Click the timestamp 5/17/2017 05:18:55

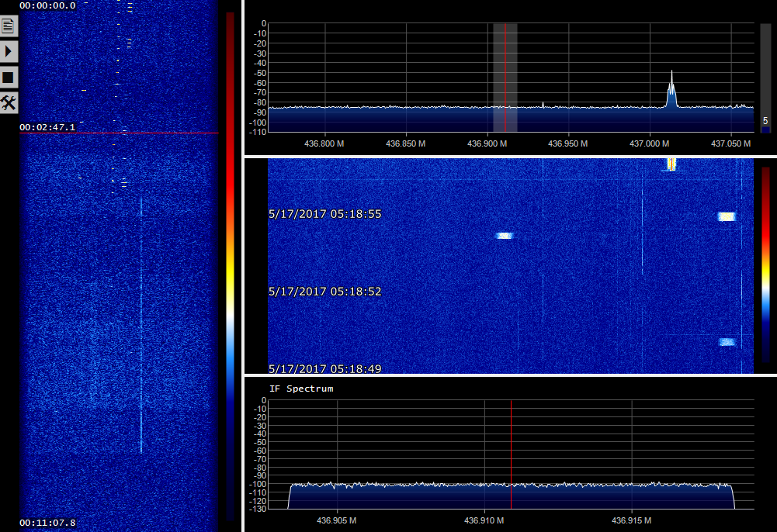325,214
